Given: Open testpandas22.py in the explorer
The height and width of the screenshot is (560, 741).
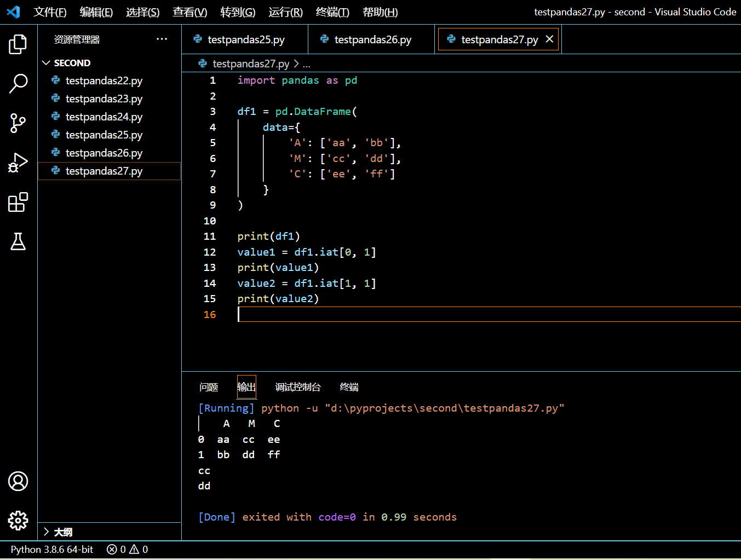Looking at the screenshot, I should coord(110,80).
